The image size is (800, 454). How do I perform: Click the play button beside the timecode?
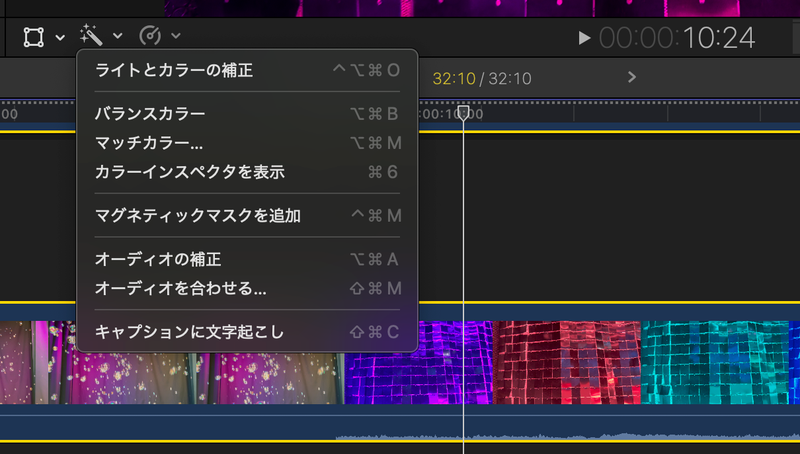point(584,38)
